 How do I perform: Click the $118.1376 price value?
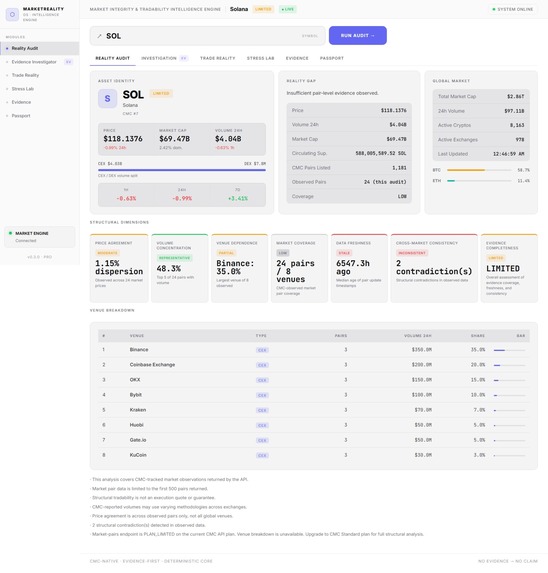pyautogui.click(x=123, y=139)
